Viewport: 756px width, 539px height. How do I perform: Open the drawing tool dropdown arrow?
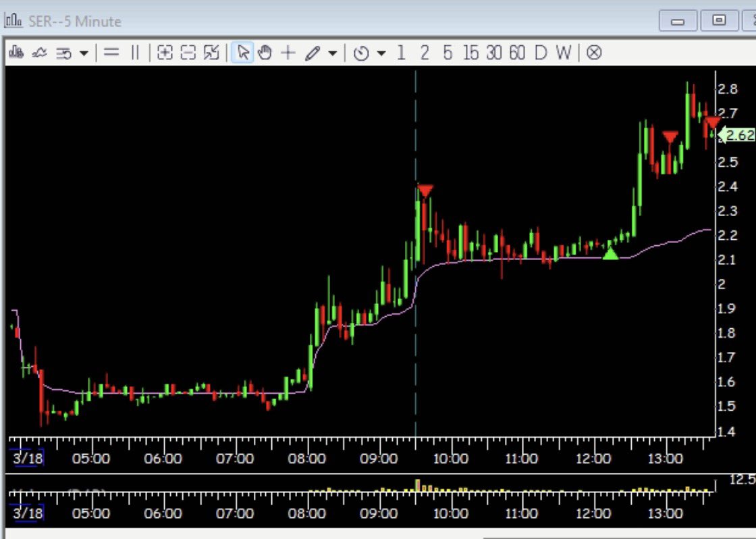tap(333, 53)
